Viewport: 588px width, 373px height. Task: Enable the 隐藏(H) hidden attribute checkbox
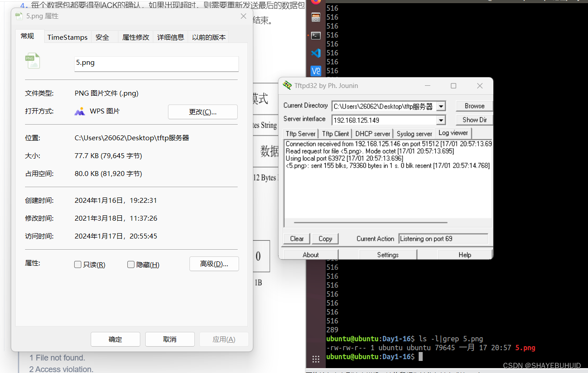130,264
